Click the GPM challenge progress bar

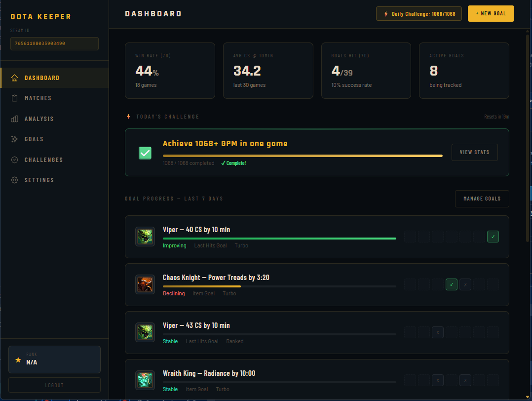pos(303,156)
